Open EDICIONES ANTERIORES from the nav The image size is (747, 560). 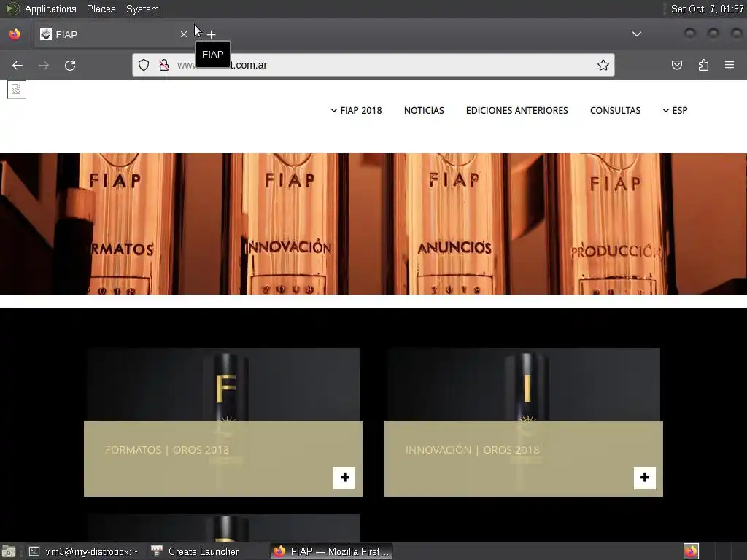tap(517, 111)
